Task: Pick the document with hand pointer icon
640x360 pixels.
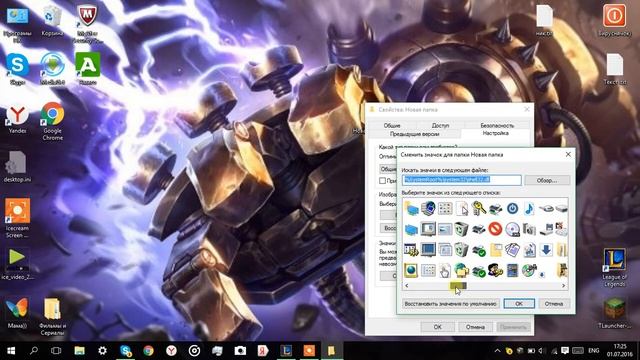Action: coord(444,270)
